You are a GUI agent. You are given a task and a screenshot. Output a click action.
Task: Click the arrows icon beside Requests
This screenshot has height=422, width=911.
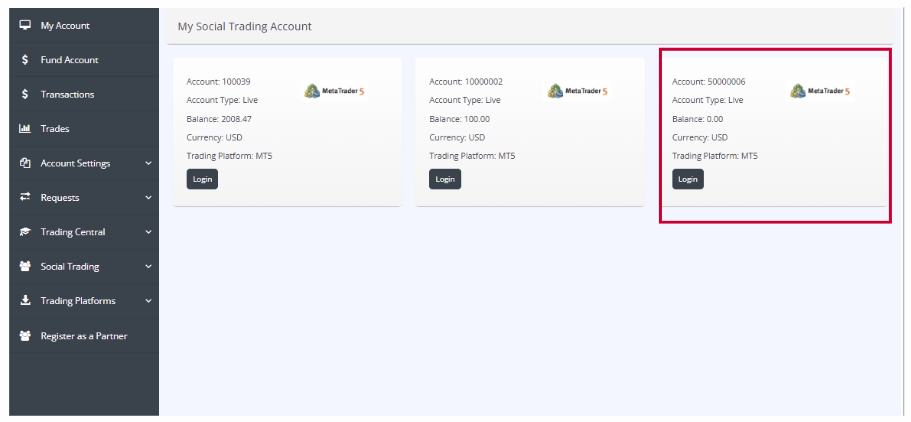coord(25,197)
